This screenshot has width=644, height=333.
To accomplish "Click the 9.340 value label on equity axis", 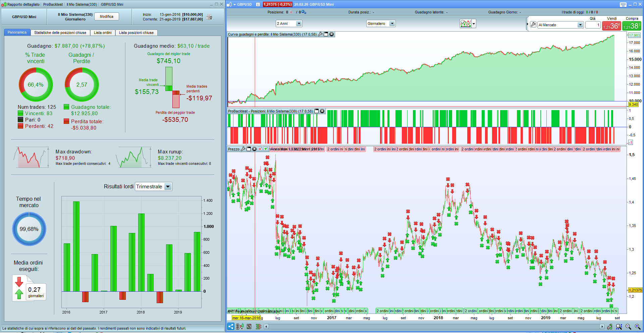I will click(633, 104).
